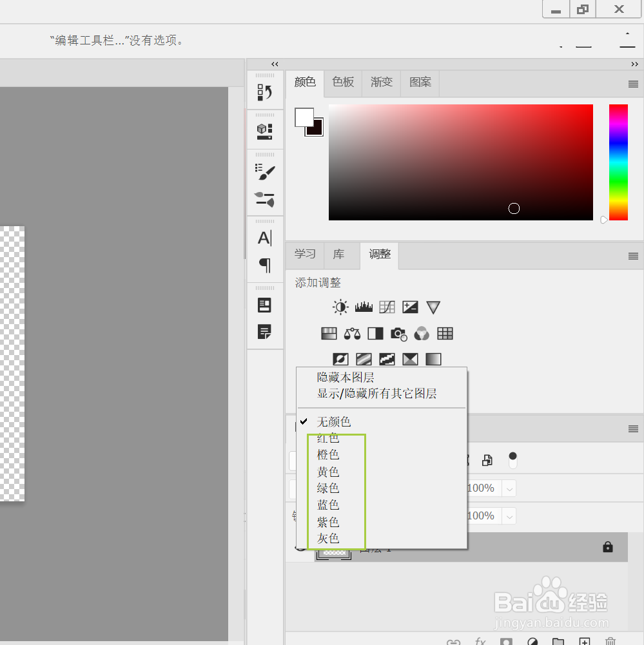644x645 pixels.
Task: Select 黄色 layer color
Action: click(382, 472)
